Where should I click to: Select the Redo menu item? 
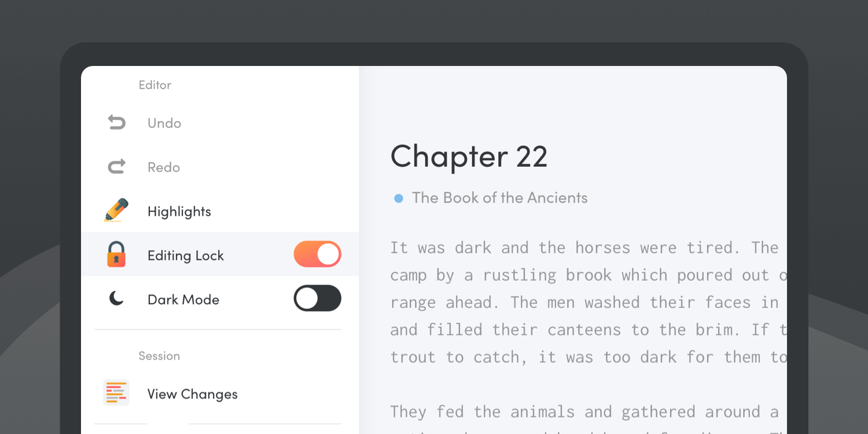tap(220, 167)
